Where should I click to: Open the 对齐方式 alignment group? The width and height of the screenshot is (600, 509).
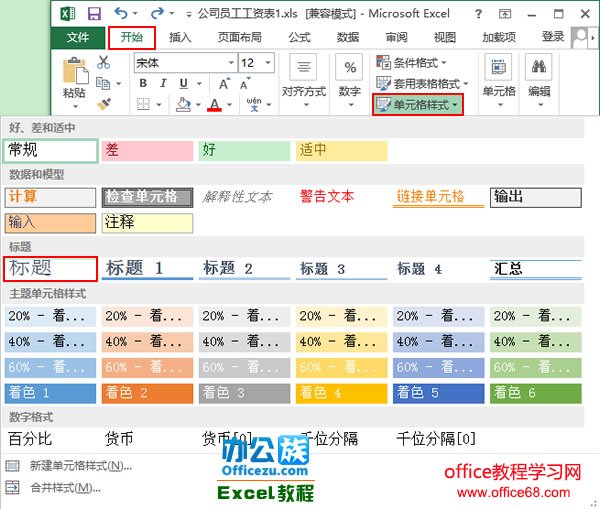point(304,81)
